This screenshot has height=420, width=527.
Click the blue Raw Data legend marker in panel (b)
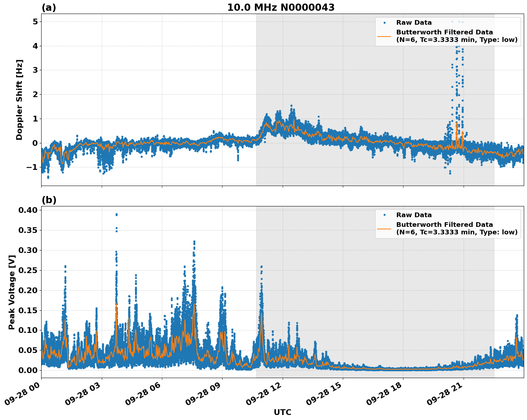pyautogui.click(x=384, y=214)
